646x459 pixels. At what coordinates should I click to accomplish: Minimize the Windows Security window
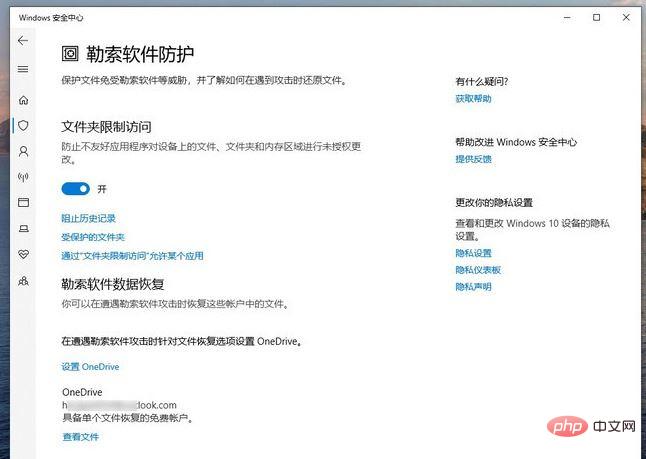pyautogui.click(x=567, y=17)
